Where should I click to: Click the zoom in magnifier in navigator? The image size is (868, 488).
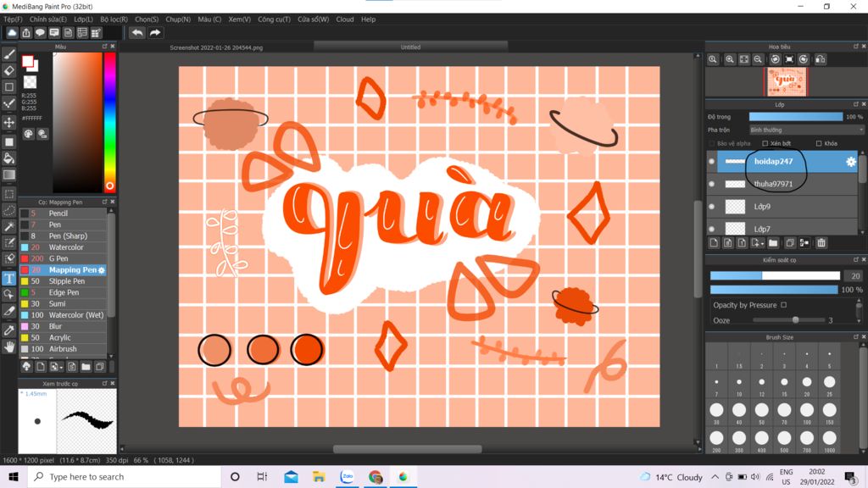coord(730,59)
